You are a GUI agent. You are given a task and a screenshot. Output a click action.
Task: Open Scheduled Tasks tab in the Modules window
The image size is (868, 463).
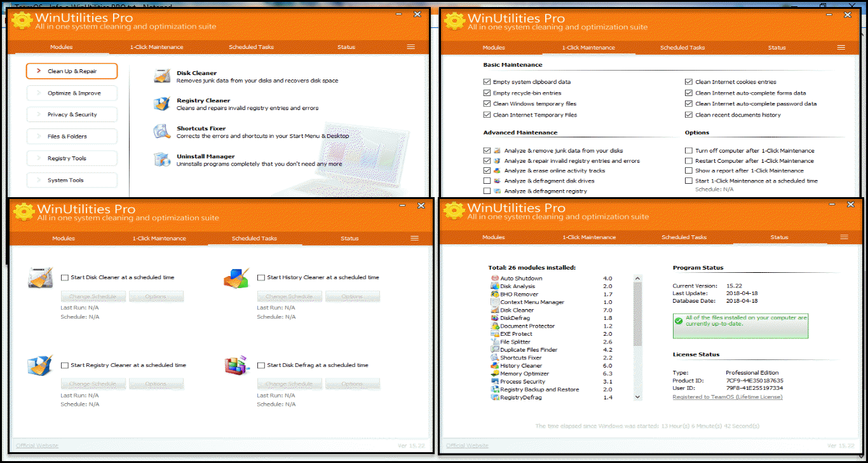(252, 47)
